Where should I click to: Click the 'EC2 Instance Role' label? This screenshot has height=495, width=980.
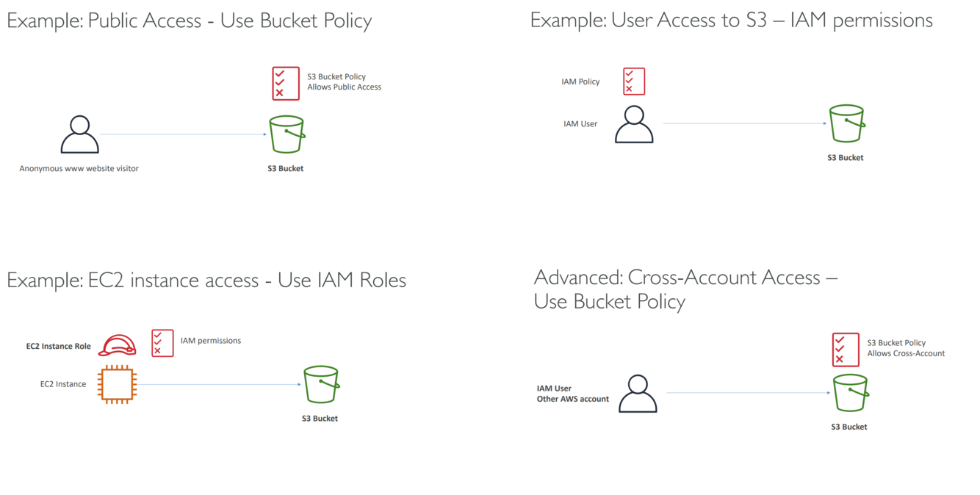pos(58,346)
